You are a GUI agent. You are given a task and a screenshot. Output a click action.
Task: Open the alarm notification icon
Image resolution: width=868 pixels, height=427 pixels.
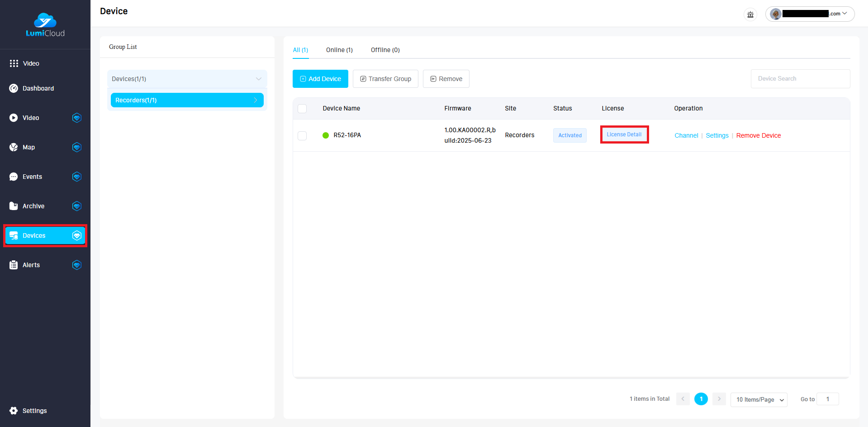pos(750,14)
